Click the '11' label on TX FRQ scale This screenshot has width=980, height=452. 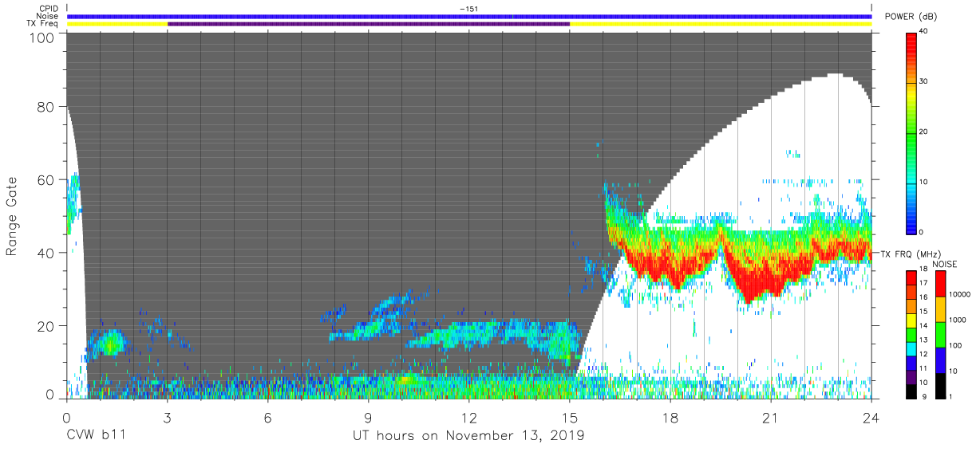(923, 368)
